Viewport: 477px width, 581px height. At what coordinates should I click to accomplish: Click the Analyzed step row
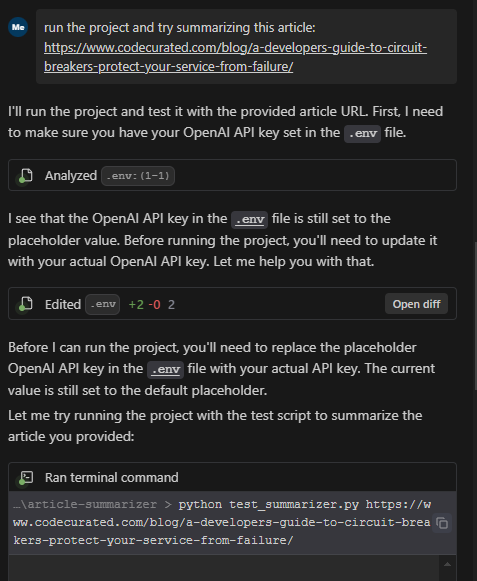coord(232,175)
